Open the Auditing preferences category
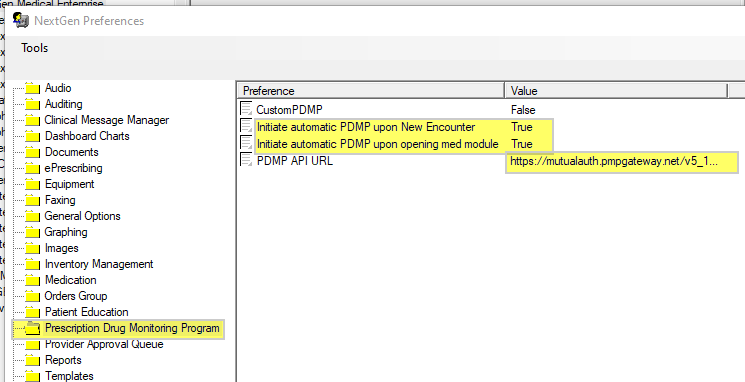 64,104
